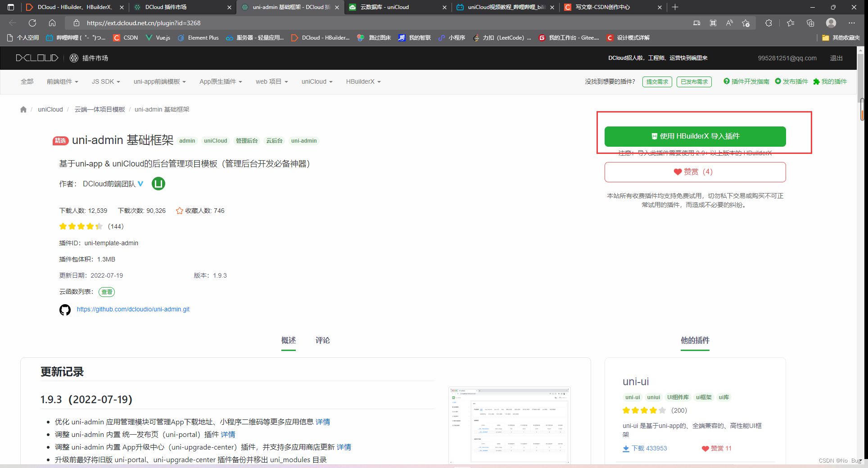Open 发布插件 link
This screenshot has width=868, height=468.
[791, 81]
